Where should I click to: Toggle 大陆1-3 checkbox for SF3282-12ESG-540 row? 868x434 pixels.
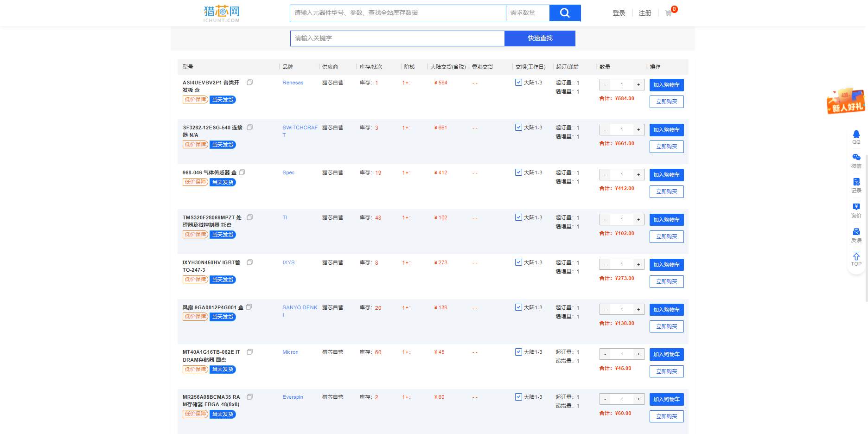click(518, 127)
